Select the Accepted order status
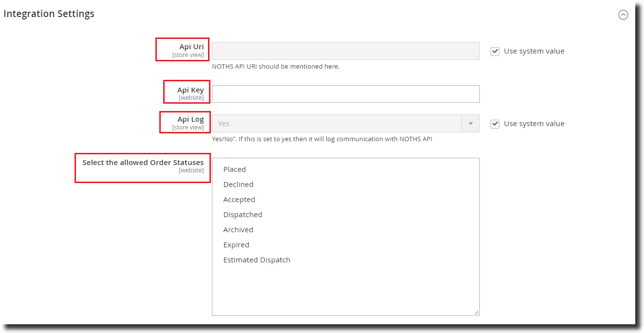Image resolution: width=644 pixels, height=333 pixels. 239,199
